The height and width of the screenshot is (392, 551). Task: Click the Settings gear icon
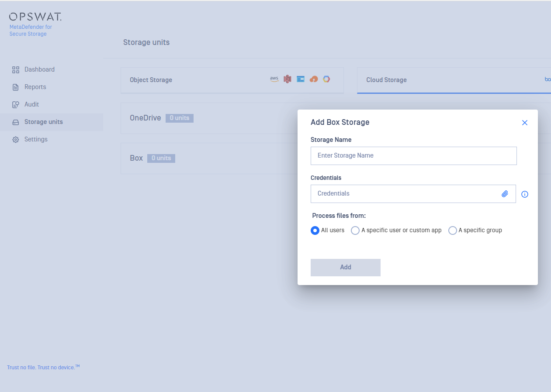(16, 140)
